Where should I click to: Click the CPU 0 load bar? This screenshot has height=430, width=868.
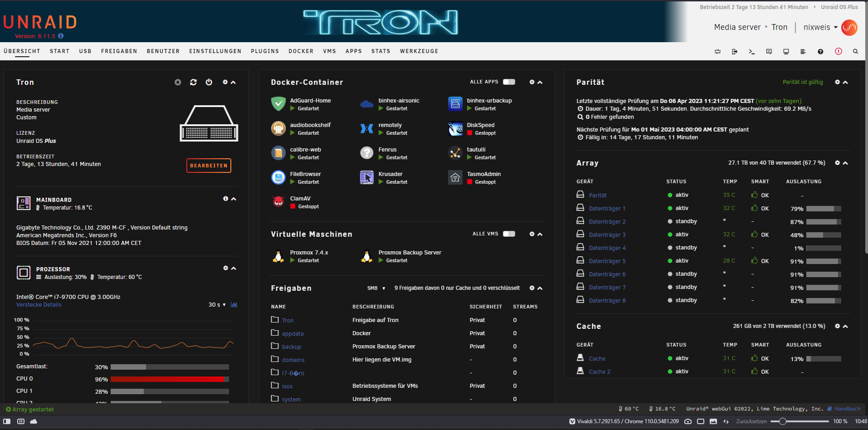click(170, 379)
